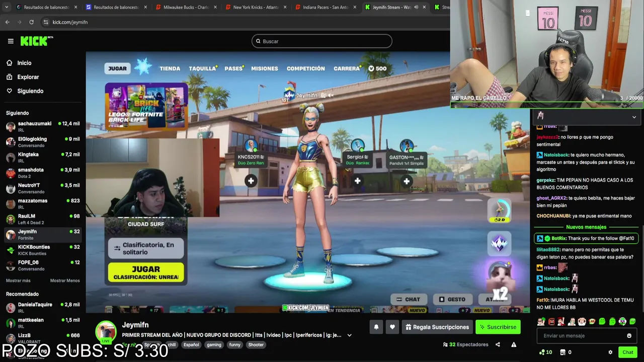Image resolution: width=644 pixels, height=362 pixels.
Task: Expand the list with Mostrar más
Action: point(18,281)
